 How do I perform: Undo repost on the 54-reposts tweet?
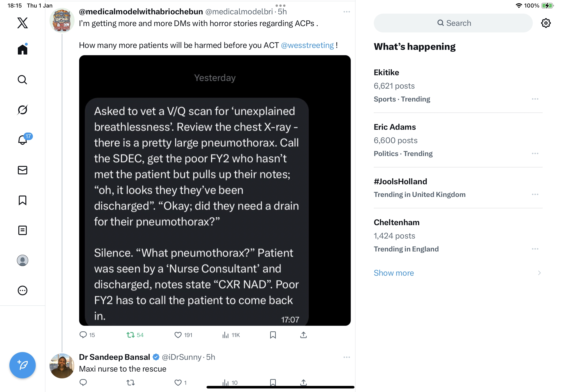point(130,335)
